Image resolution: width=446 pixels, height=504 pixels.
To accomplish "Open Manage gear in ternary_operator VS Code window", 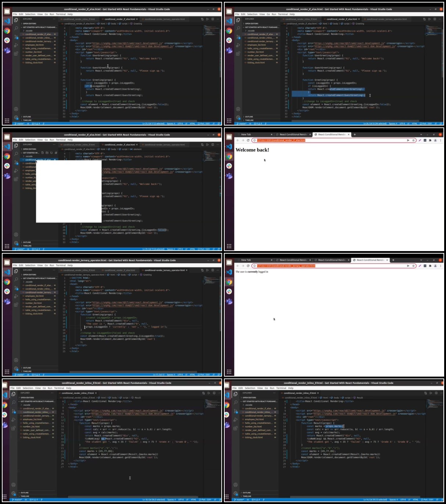I will tap(16, 369).
